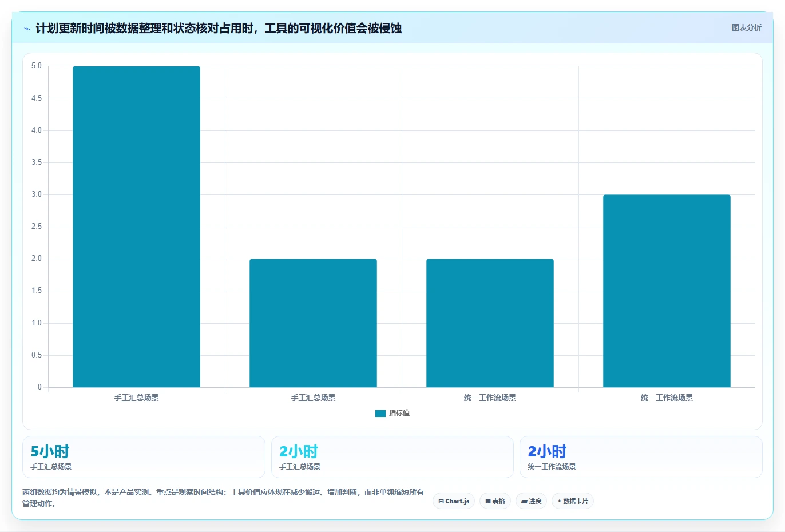Screen dimensions: 785x532
Task: Open the 2小时 手工汇总场景 stat card
Action: 392,457
